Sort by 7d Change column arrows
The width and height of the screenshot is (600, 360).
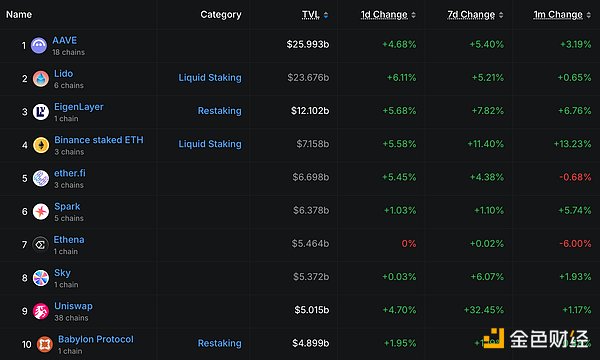[x=501, y=15]
